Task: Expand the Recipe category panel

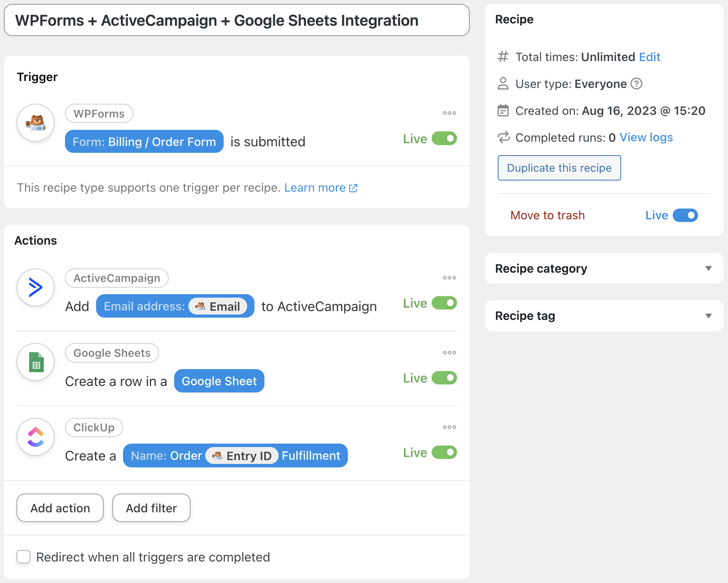Action: [x=604, y=268]
